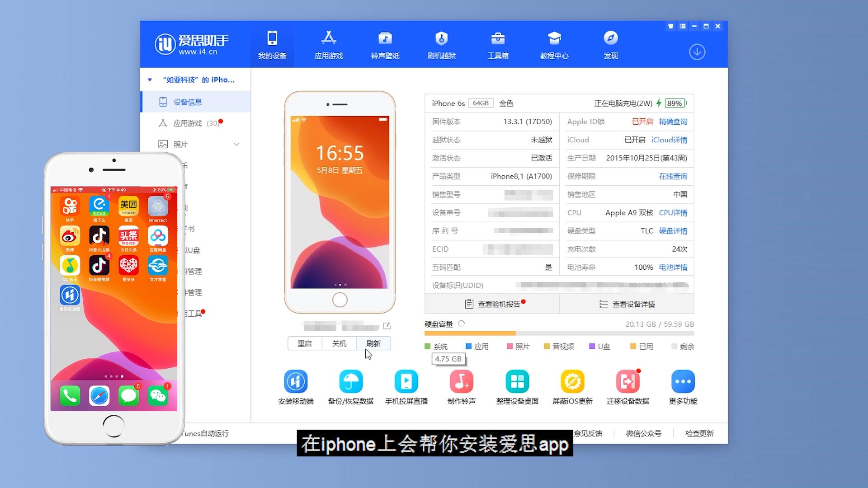Image resolution: width=868 pixels, height=488 pixels.
Task: Open the 铃声壁纸 ringtones and wallpapers section
Action: (385, 44)
